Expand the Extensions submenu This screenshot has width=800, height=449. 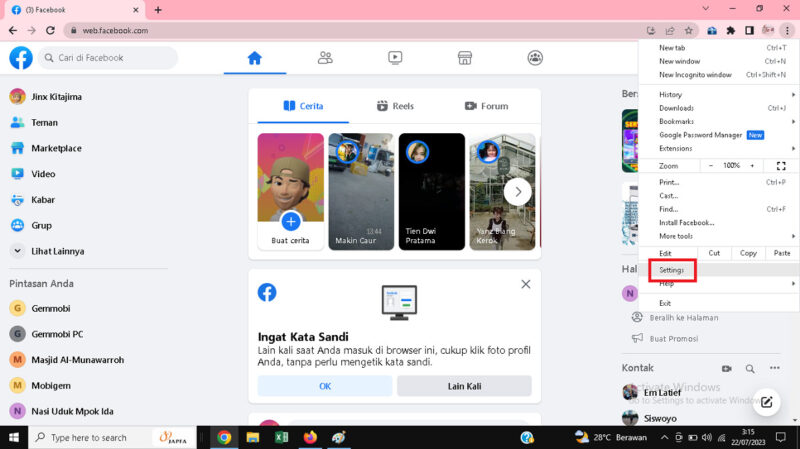point(717,148)
